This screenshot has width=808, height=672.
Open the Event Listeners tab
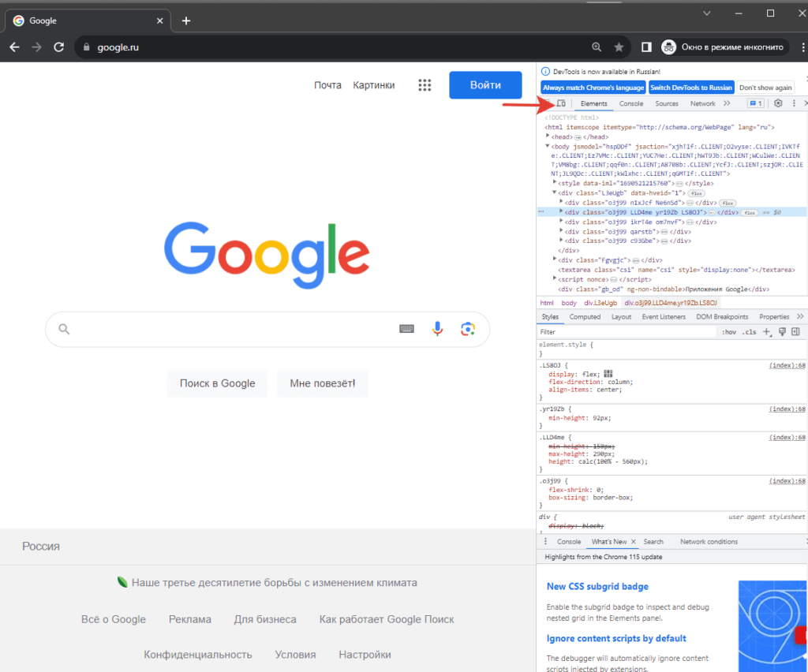coord(664,317)
